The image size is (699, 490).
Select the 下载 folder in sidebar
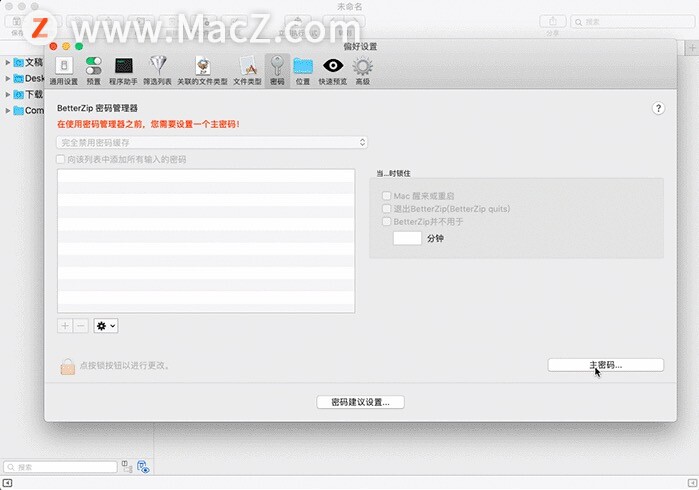click(x=29, y=95)
